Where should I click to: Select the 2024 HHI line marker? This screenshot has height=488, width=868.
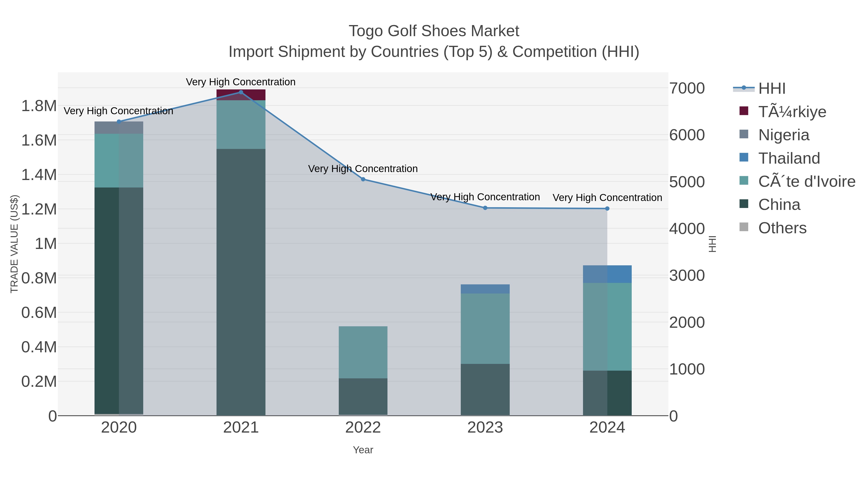tap(607, 208)
